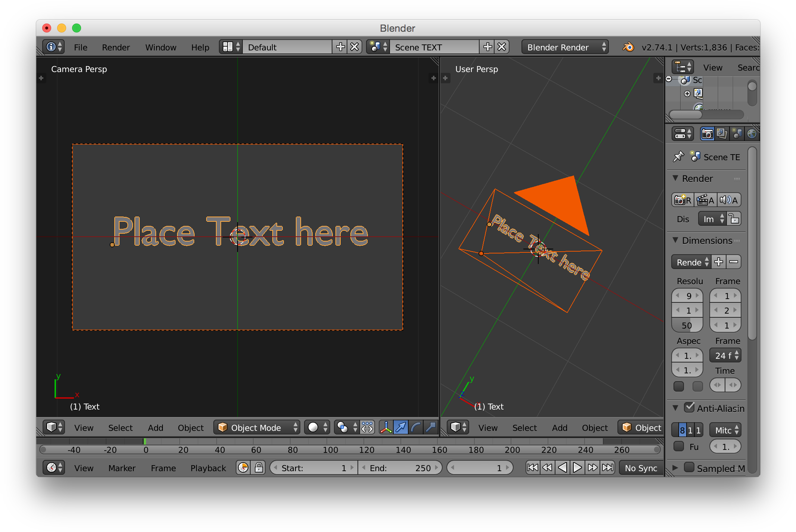Collapse the Scene item in the outliner

tap(669, 79)
